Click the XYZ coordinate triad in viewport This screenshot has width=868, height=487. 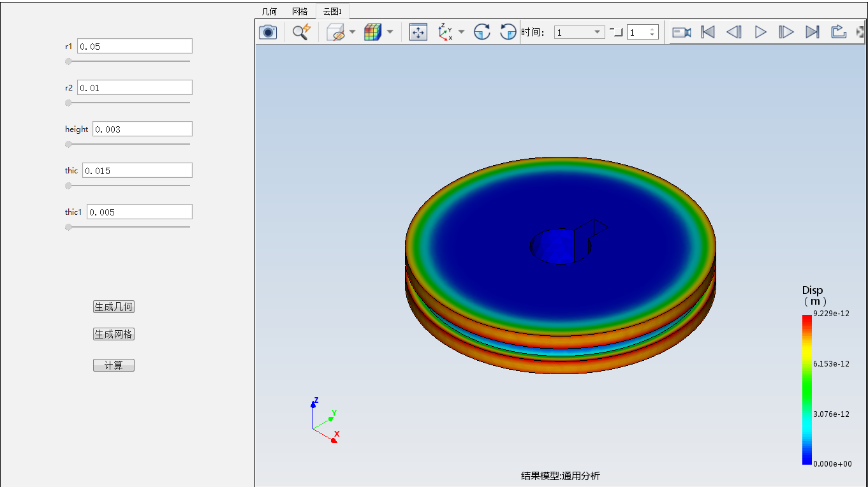[x=325, y=419]
